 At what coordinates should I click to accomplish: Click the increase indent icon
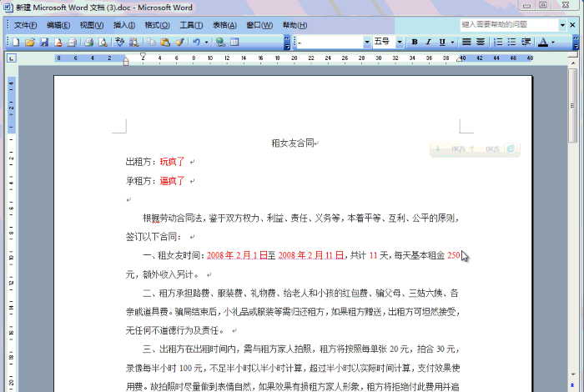point(526,42)
